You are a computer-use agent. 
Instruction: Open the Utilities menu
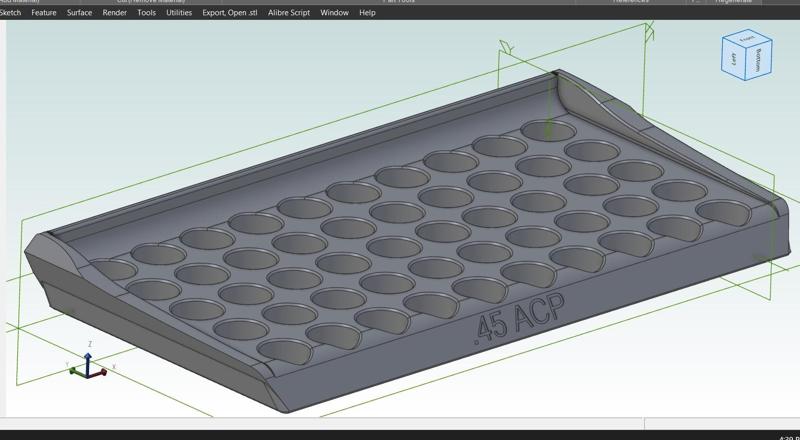[x=179, y=13]
